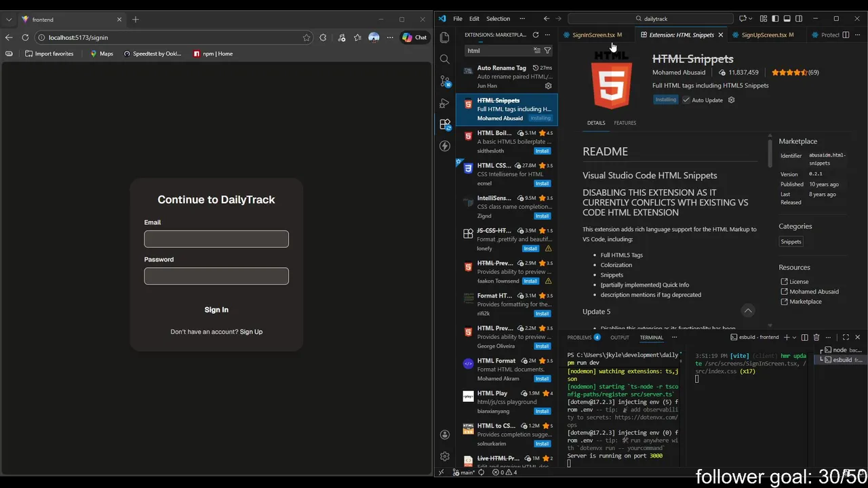
Task: Refresh the extensions marketplace list
Action: [x=536, y=35]
